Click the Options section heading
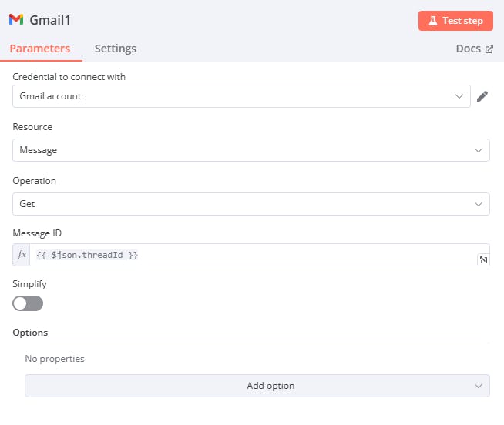This screenshot has height=425, width=504. 30,333
